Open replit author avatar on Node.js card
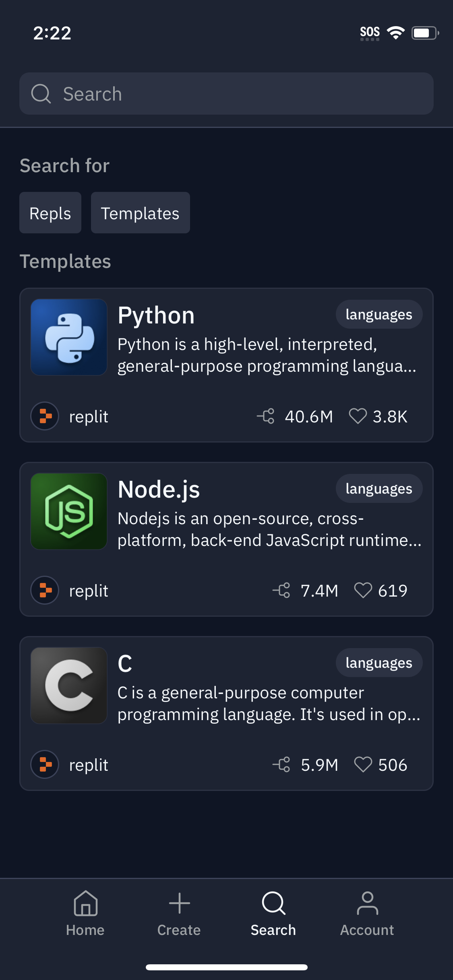 click(x=45, y=590)
